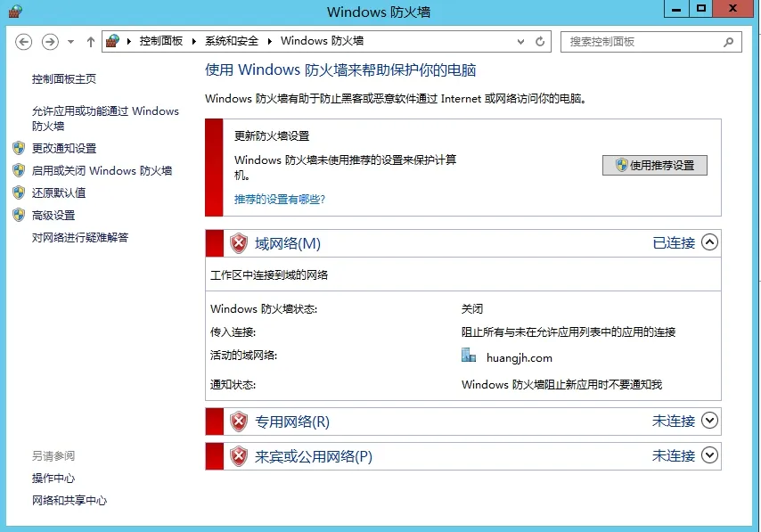Image resolution: width=761 pixels, height=532 pixels.
Task: Click shield icon beside 更改通知设置
Action: coord(19,148)
